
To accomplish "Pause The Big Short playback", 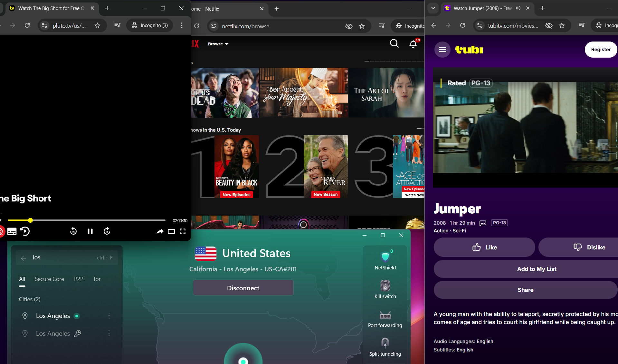I will tap(90, 231).
